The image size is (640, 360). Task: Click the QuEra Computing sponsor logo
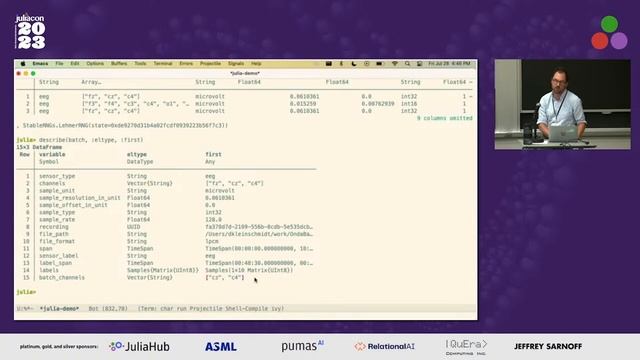(466, 347)
